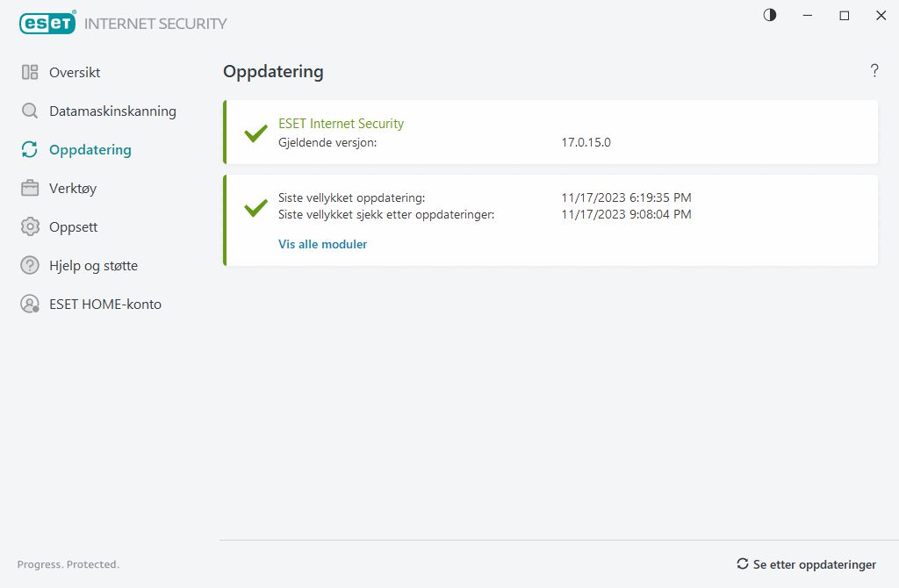Open page help via question mark icon

874,71
